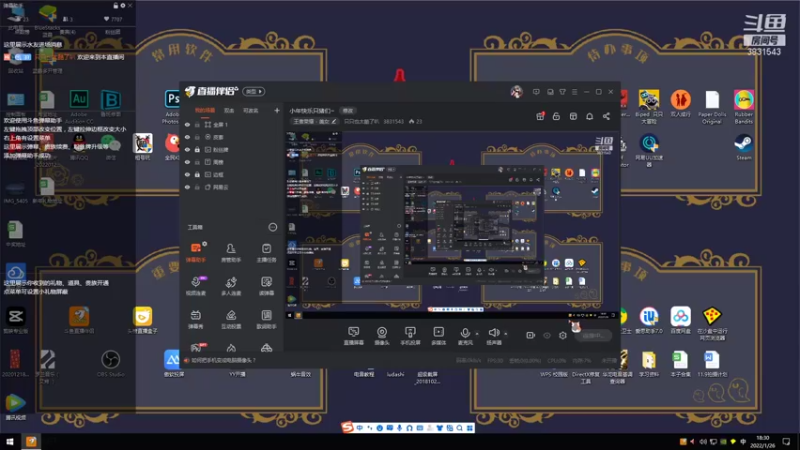Open the gift box icon with red badge

coord(540,116)
